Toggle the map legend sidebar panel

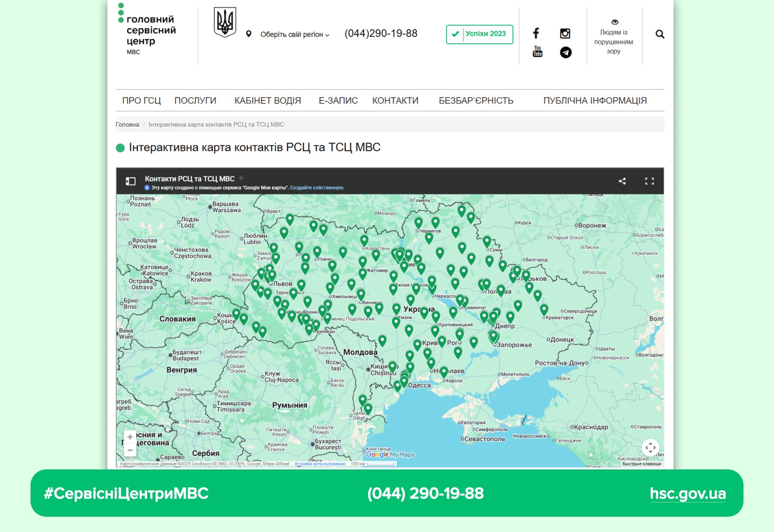coord(131,181)
